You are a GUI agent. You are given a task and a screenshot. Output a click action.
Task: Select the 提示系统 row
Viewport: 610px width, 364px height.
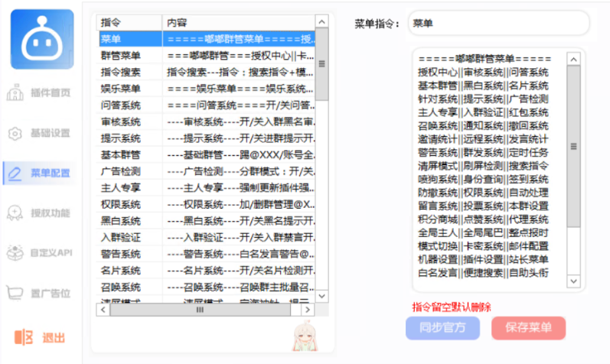click(206, 138)
